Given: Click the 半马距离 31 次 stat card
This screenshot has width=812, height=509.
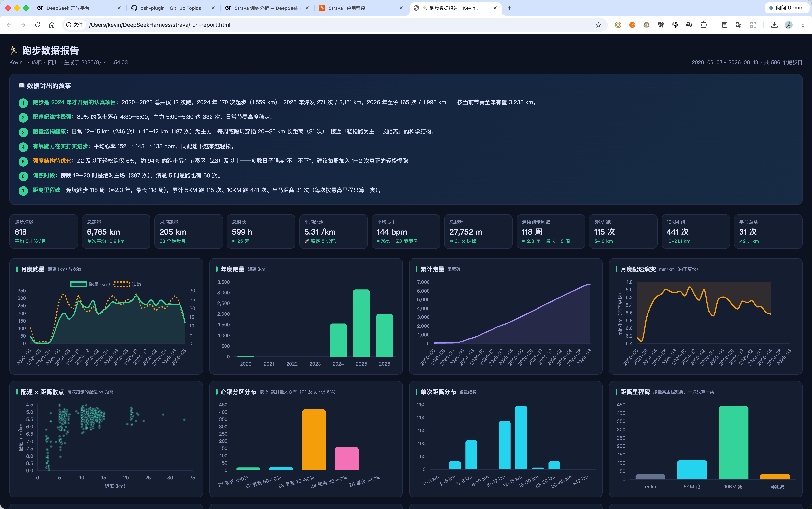Looking at the screenshot, I should pos(768,232).
